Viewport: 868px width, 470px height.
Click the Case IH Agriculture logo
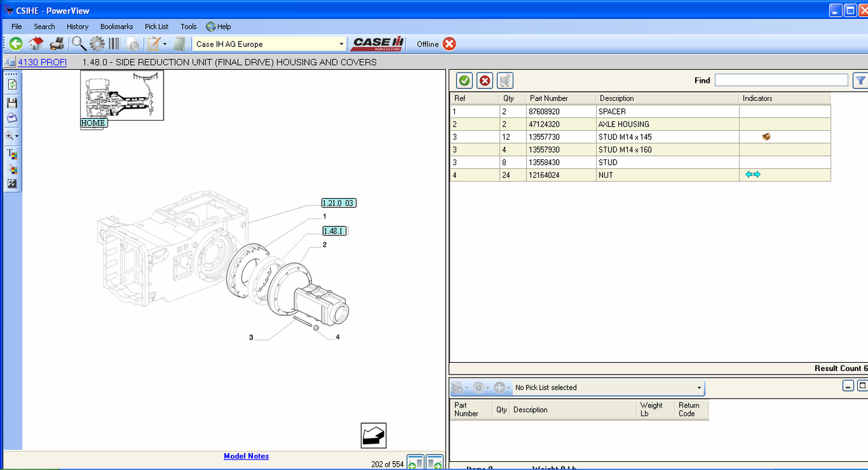pyautogui.click(x=378, y=44)
